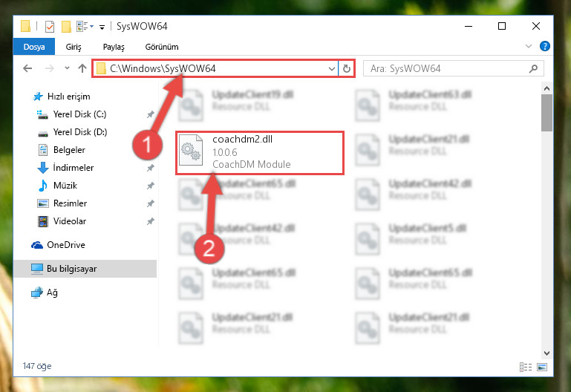
Task: Open the Dosya menu
Action: tap(34, 47)
